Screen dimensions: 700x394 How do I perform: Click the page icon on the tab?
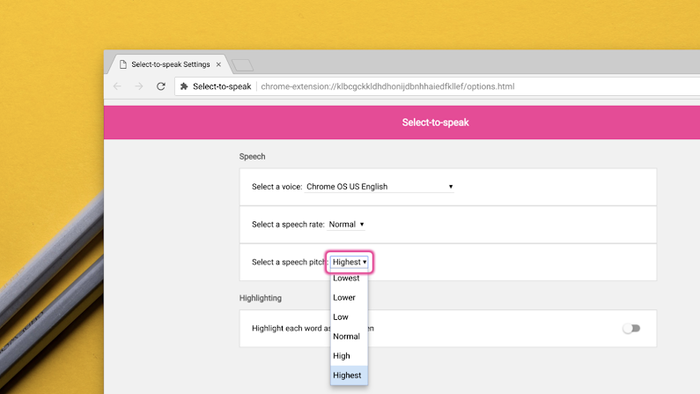point(123,65)
